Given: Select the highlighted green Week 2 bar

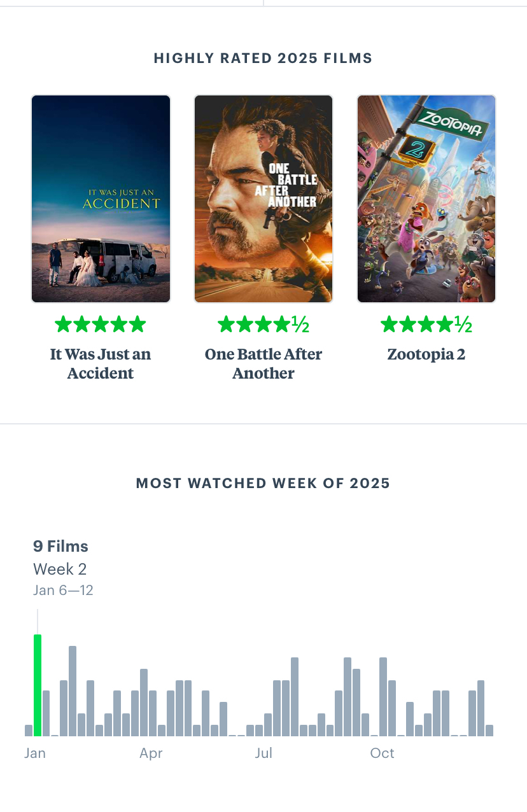Looking at the screenshot, I should pos(38,685).
